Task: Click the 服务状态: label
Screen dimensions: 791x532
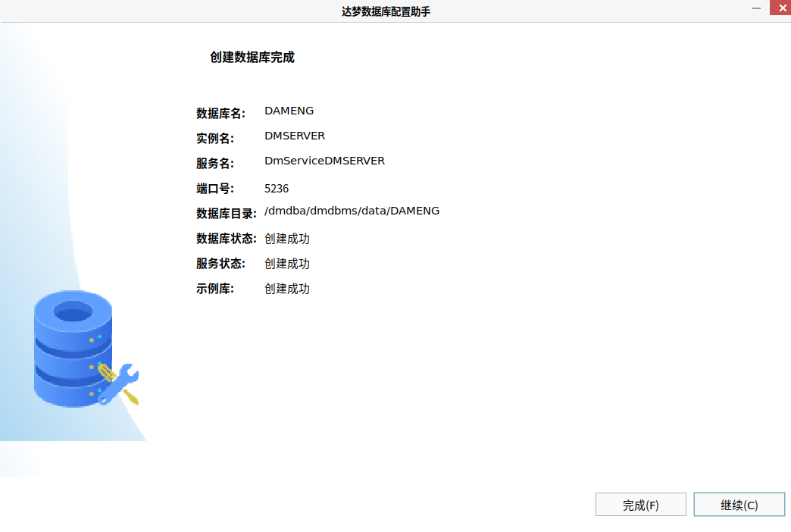Action: click(x=221, y=264)
